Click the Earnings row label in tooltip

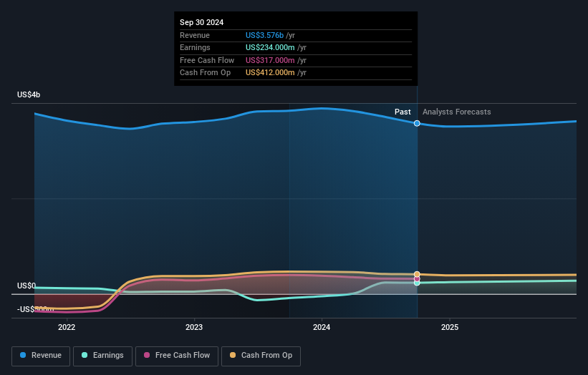tap(195, 47)
